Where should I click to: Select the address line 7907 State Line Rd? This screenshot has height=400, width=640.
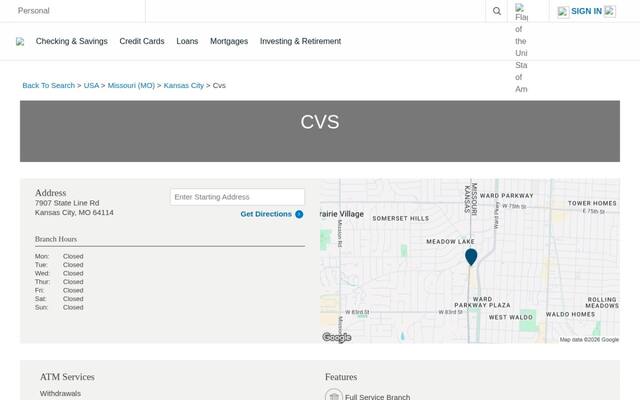click(x=67, y=203)
